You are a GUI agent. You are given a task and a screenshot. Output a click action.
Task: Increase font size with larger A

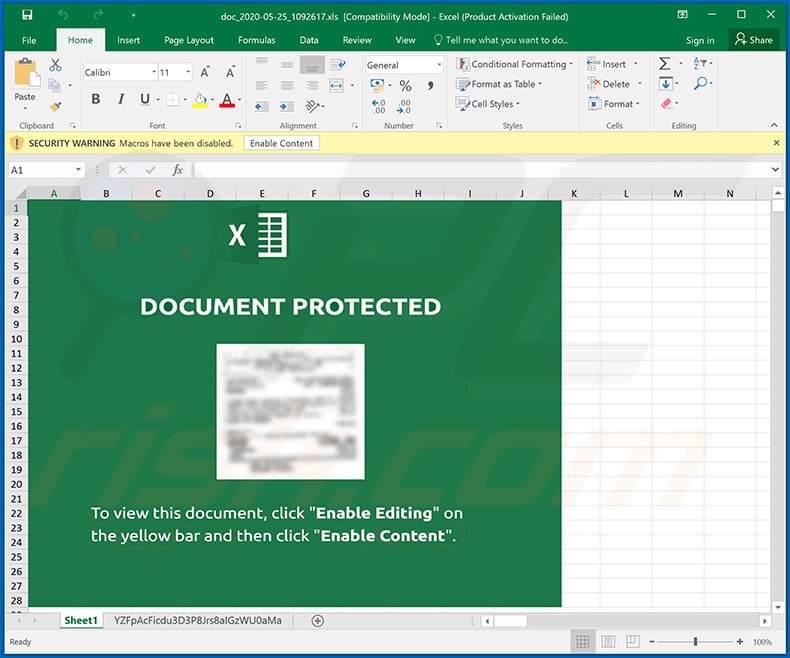205,73
